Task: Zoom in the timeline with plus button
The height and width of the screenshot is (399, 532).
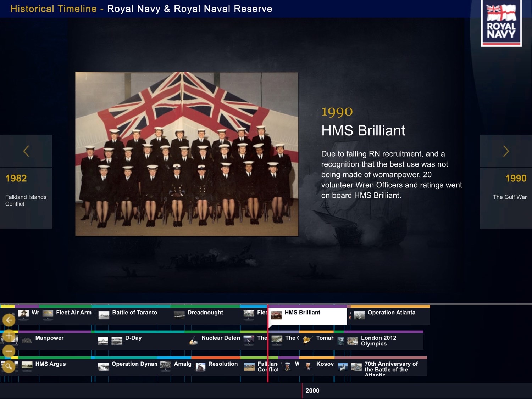Action: click(9, 336)
